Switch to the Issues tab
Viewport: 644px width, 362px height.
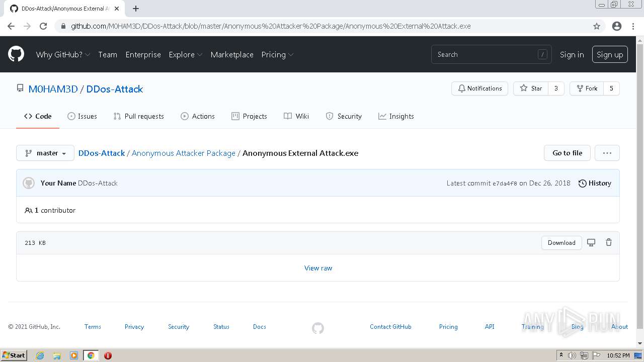[x=82, y=116]
